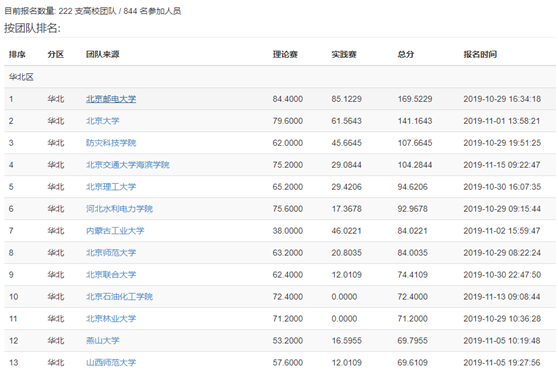
Task: Click theory score 65.2000
Action: (x=288, y=187)
